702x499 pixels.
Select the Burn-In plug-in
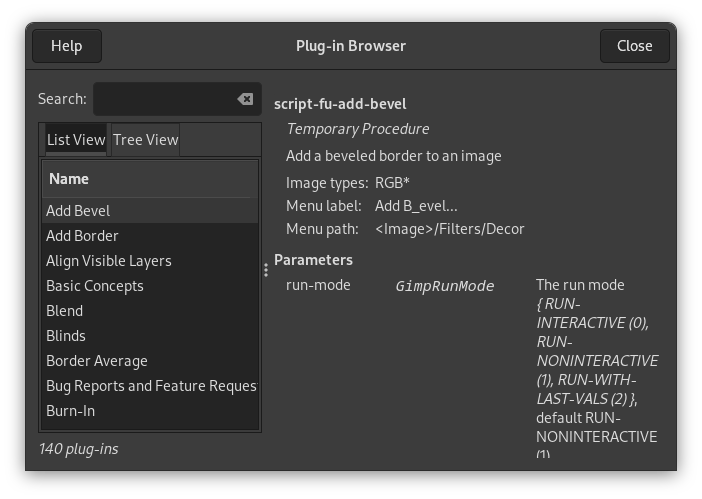tap(71, 411)
